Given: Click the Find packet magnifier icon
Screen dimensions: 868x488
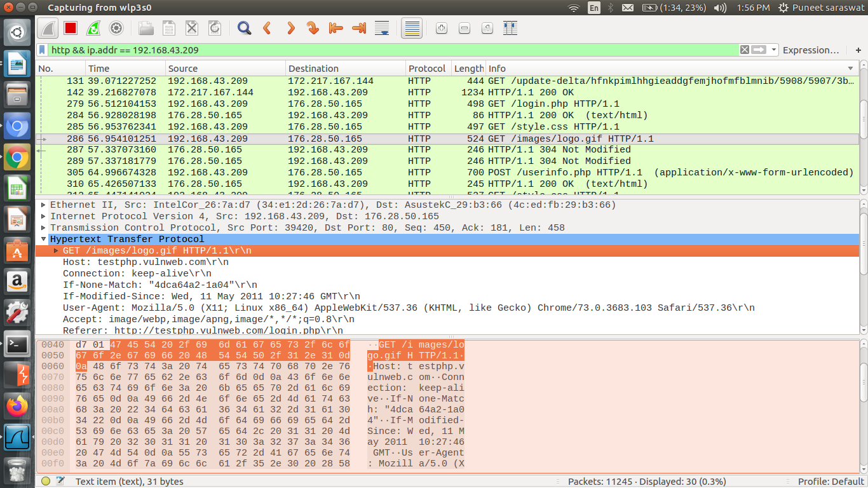Looking at the screenshot, I should click(244, 28).
